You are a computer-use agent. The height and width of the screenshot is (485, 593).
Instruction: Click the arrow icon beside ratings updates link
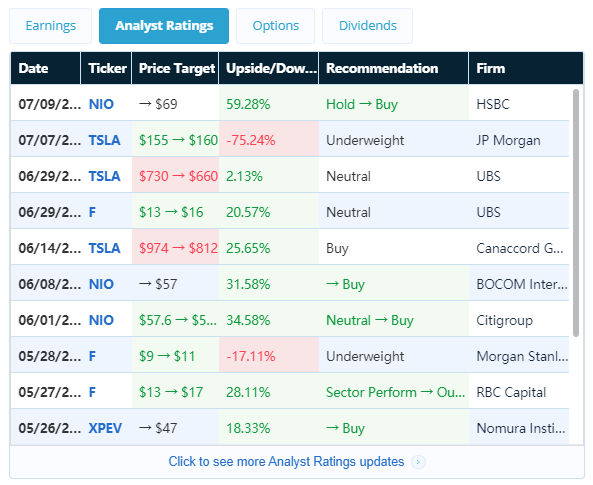tap(418, 462)
